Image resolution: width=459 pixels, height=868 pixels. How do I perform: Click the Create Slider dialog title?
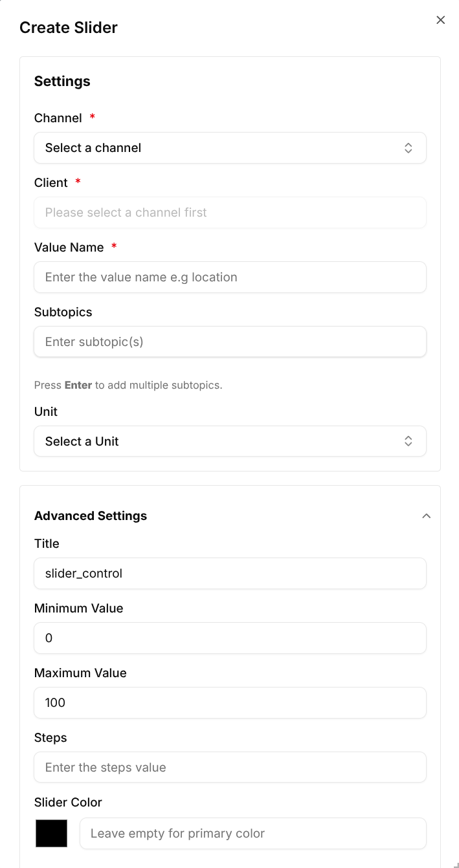click(x=68, y=28)
